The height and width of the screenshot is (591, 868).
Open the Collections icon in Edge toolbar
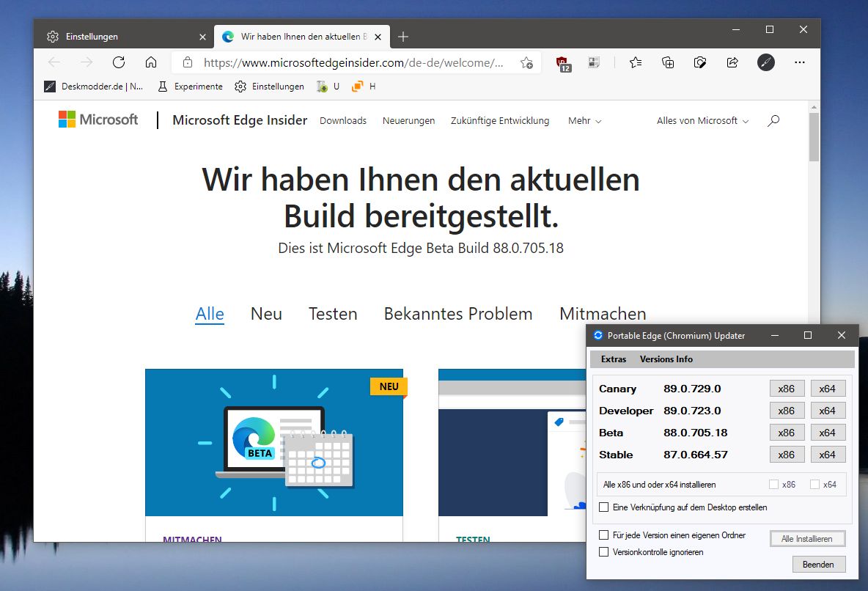668,62
